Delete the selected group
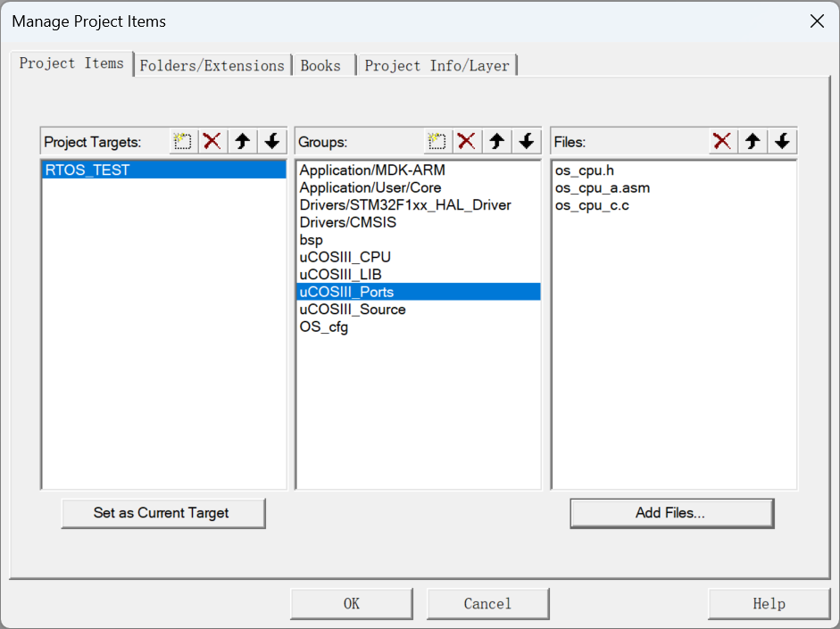This screenshot has width=840, height=629. click(467, 141)
